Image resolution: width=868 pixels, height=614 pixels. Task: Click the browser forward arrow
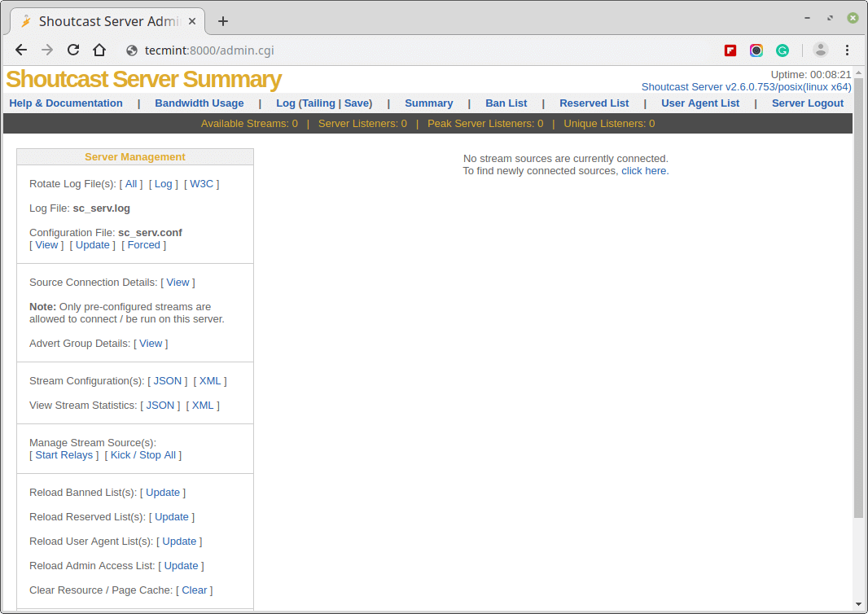[x=47, y=50]
